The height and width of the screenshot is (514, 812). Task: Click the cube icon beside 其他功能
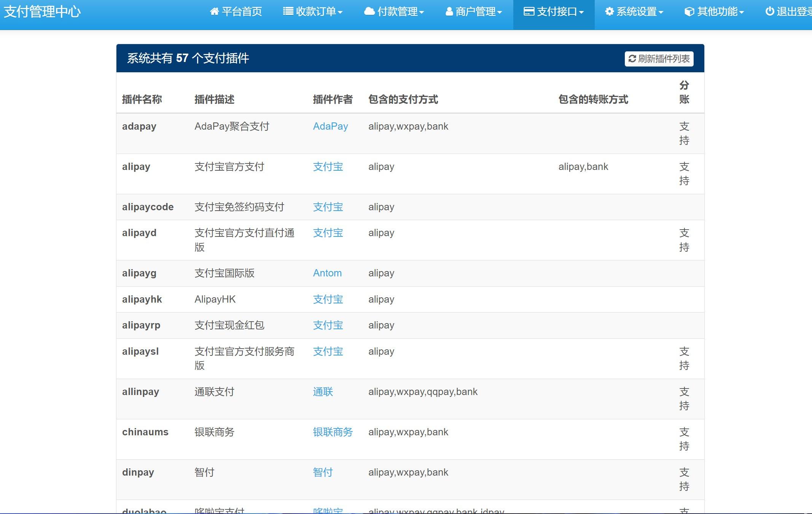coord(689,12)
